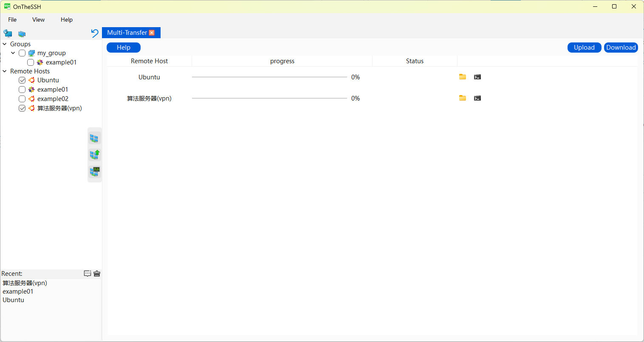Image resolution: width=644 pixels, height=342 pixels.
Task: Maximize the OnTheSSH window
Action: click(614, 6)
